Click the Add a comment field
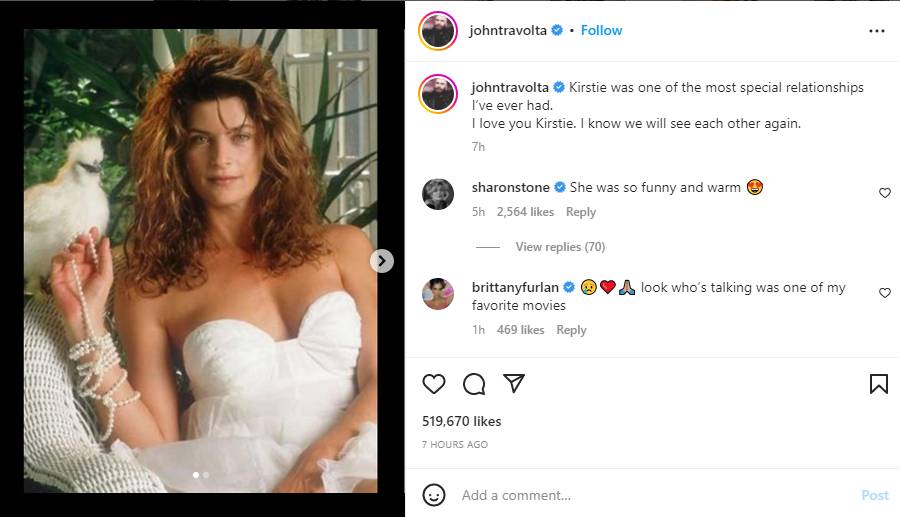Image resolution: width=900 pixels, height=517 pixels. click(x=650, y=495)
